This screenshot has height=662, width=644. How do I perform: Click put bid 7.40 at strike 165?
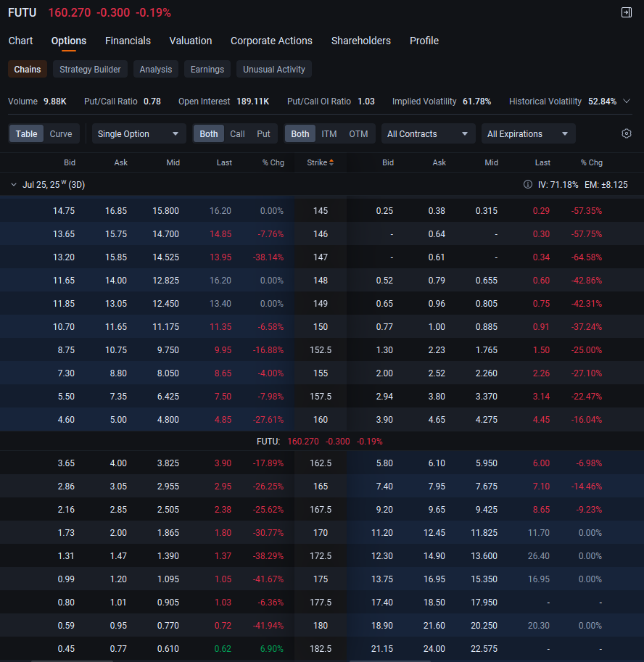click(x=384, y=487)
